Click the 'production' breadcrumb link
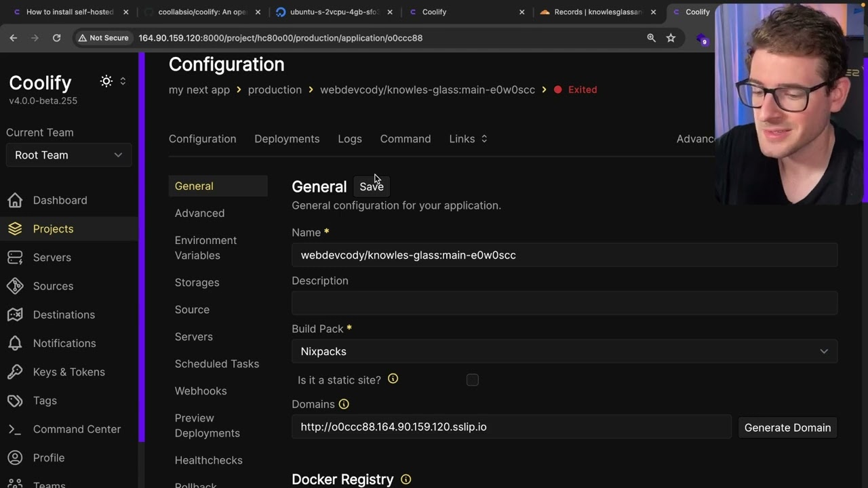 [x=275, y=89]
